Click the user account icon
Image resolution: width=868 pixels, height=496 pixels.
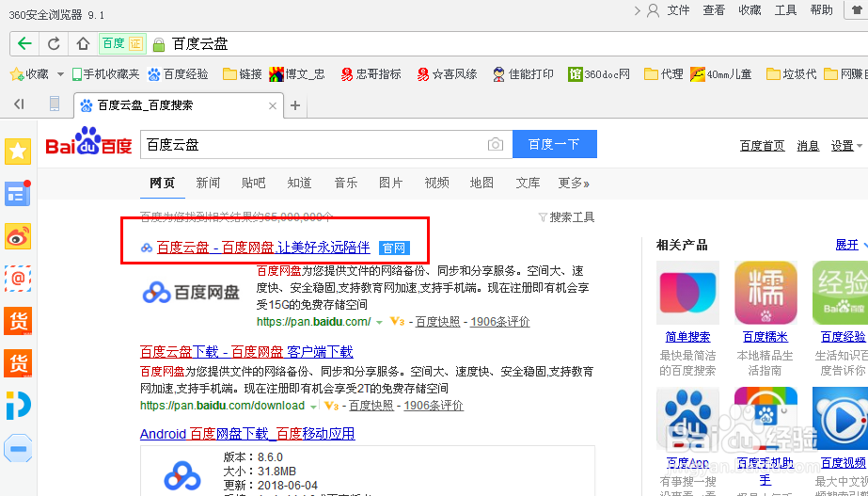[x=654, y=10]
